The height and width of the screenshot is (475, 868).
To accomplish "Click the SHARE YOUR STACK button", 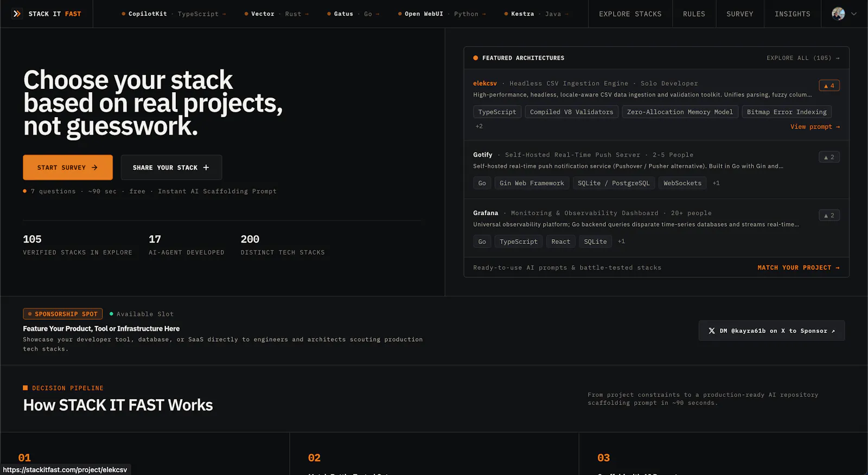I will 171,168.
